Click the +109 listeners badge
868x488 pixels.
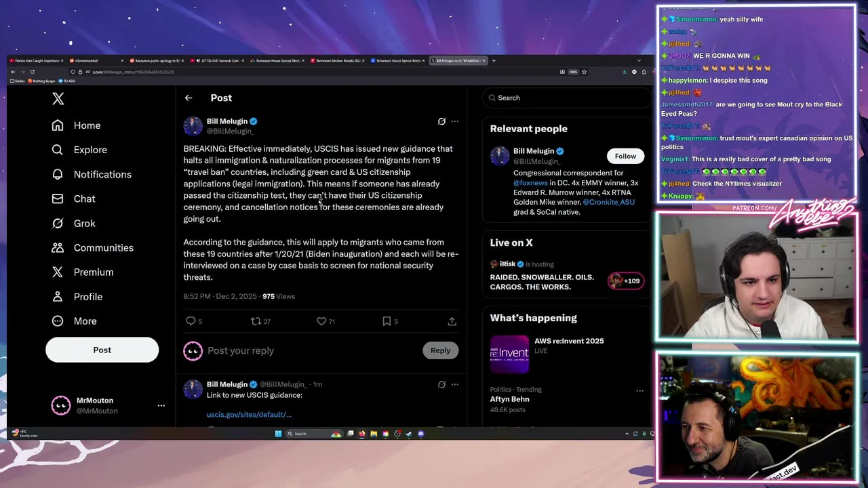626,281
